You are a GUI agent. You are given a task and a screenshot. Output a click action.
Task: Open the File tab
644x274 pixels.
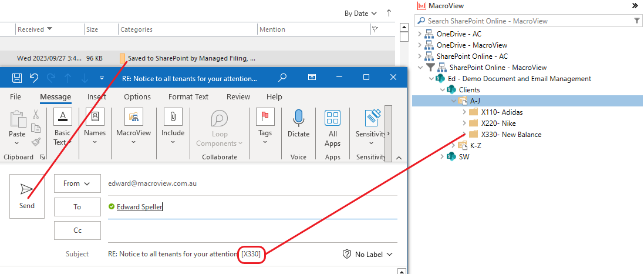click(16, 96)
